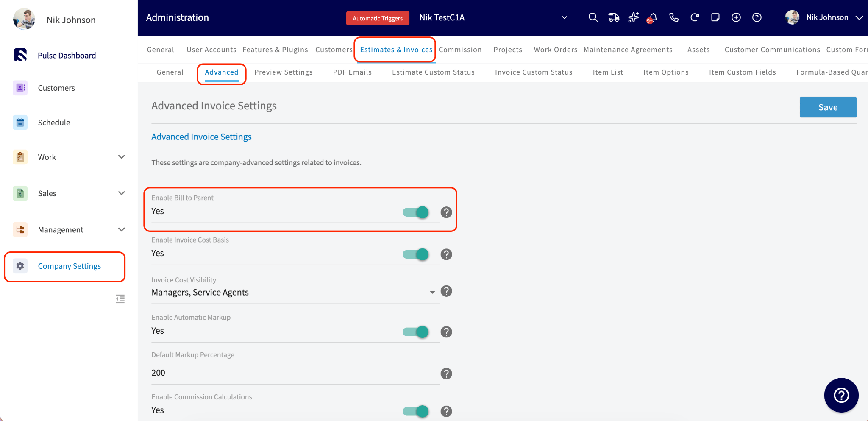Click the Schedule calendar icon
868x421 pixels.
tap(20, 123)
